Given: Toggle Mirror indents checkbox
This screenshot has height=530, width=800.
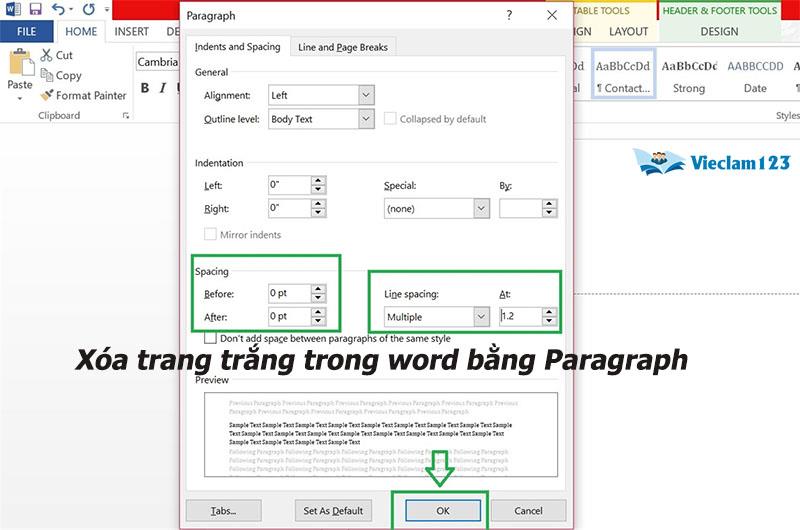Looking at the screenshot, I should (210, 234).
